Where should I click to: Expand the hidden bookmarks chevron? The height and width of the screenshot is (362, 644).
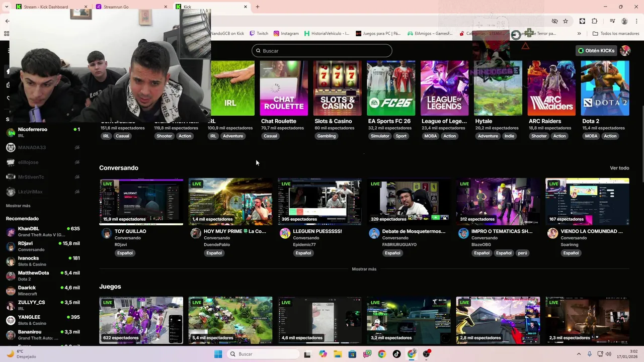point(579,34)
